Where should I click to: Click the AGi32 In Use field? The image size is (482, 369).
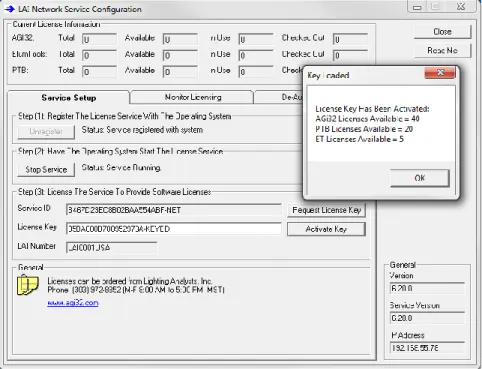click(x=256, y=39)
